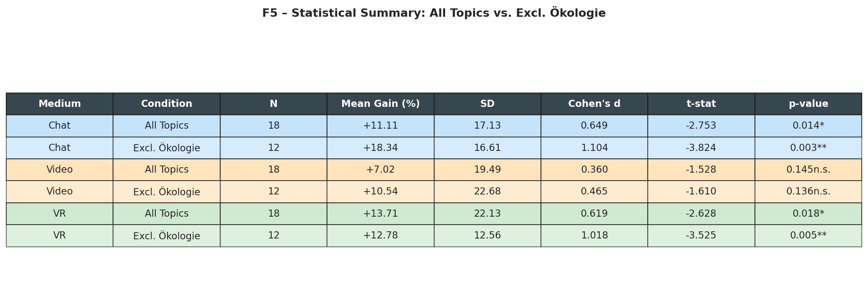Click the Cohen's d value 0.360

tap(594, 170)
